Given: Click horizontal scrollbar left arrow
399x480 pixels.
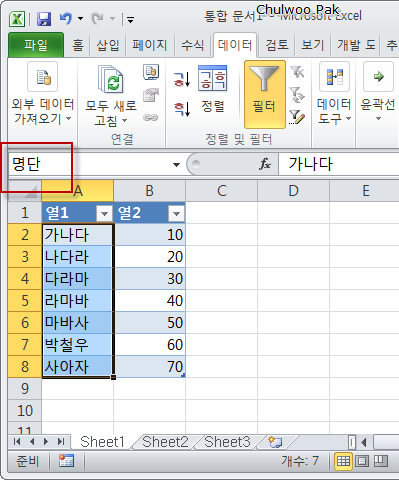Looking at the screenshot, I should click(364, 442).
